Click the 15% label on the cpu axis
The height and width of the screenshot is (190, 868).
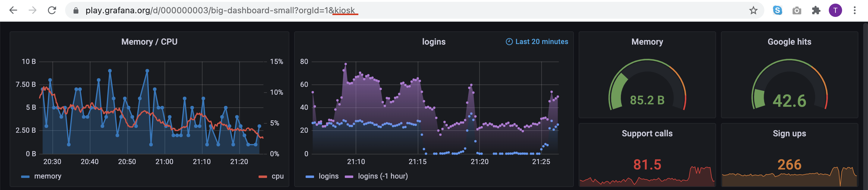pyautogui.click(x=276, y=62)
